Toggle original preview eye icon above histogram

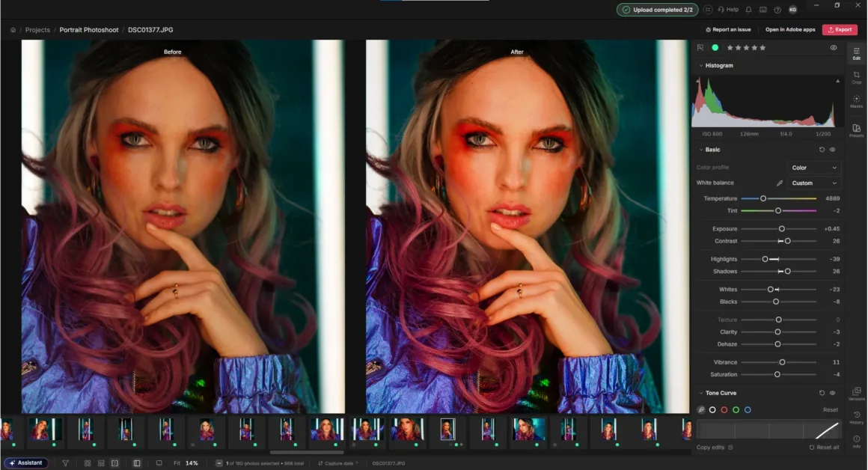coord(833,48)
